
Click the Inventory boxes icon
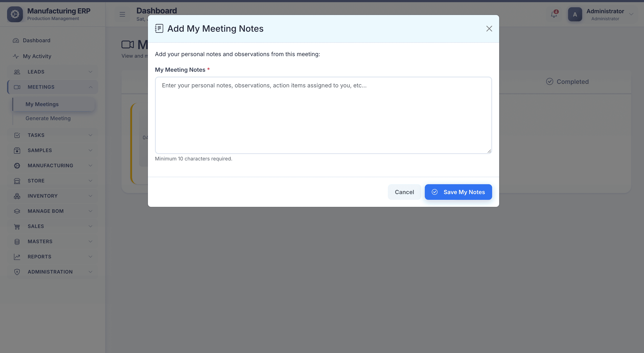(17, 196)
